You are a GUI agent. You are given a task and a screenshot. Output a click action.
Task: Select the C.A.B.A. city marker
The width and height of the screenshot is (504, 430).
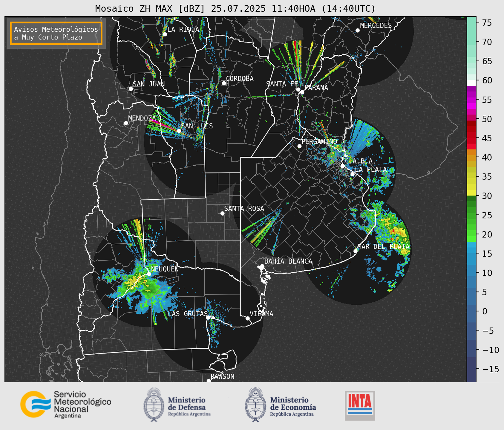click(x=343, y=166)
